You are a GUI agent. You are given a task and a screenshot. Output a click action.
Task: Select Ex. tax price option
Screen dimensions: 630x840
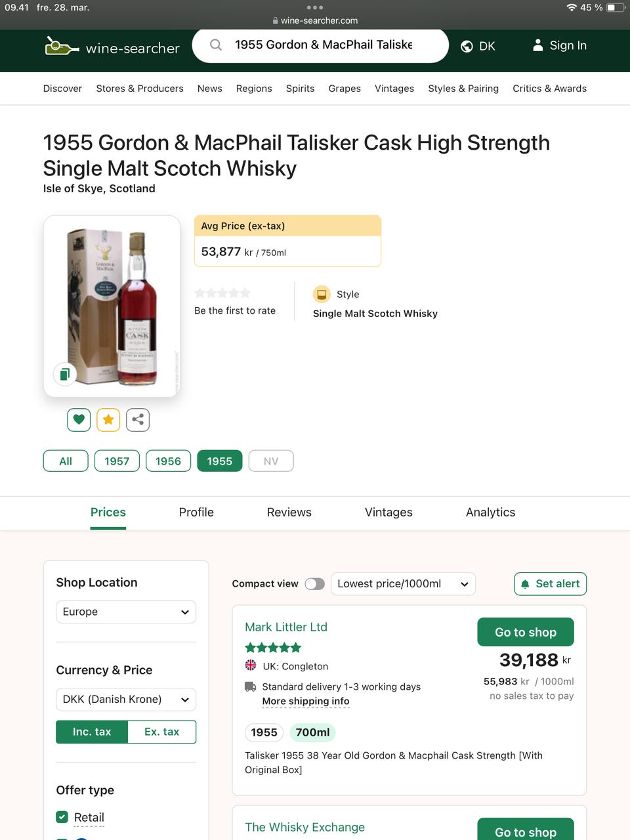[161, 732]
